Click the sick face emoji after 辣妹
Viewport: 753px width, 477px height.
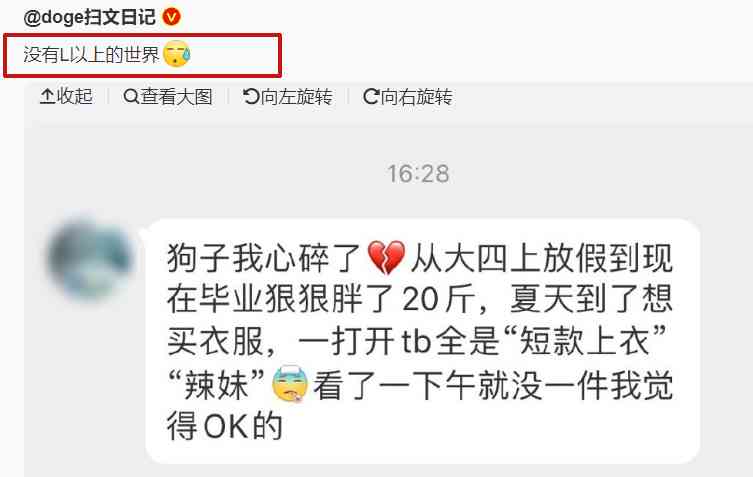point(290,384)
